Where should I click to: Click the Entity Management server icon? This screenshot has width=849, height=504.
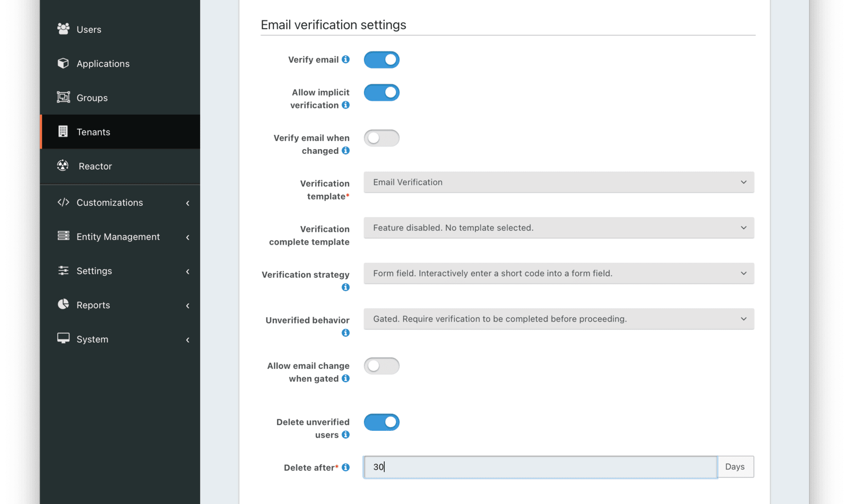(x=63, y=236)
